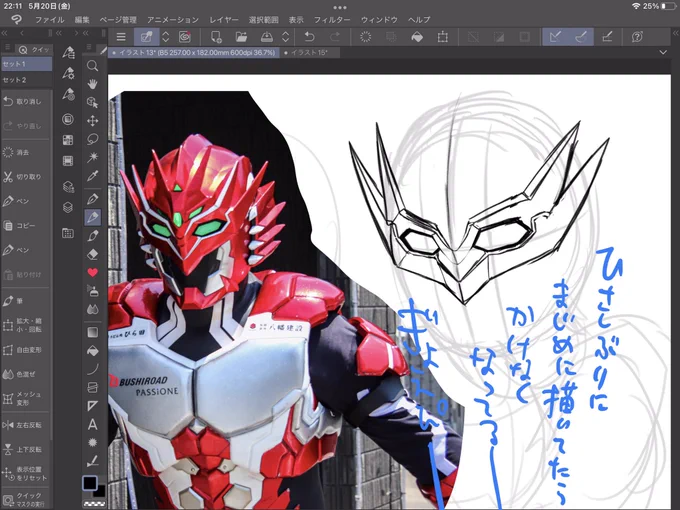Viewport: 680px width, 510px height.
Task: Toggle Snap to Ruler in command bar
Action: [x=556, y=37]
